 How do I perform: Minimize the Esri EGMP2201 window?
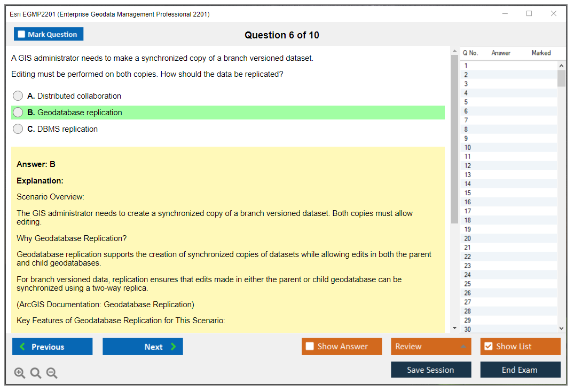[505, 13]
